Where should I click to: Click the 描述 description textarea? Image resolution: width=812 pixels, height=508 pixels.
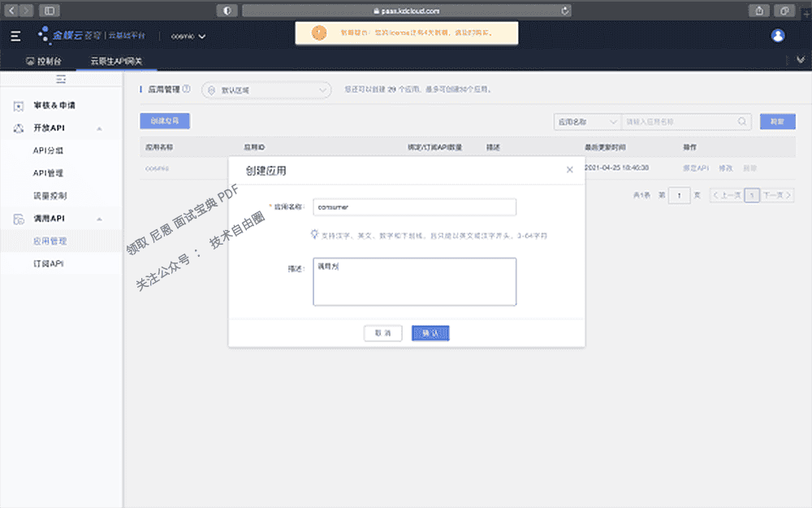tap(414, 280)
